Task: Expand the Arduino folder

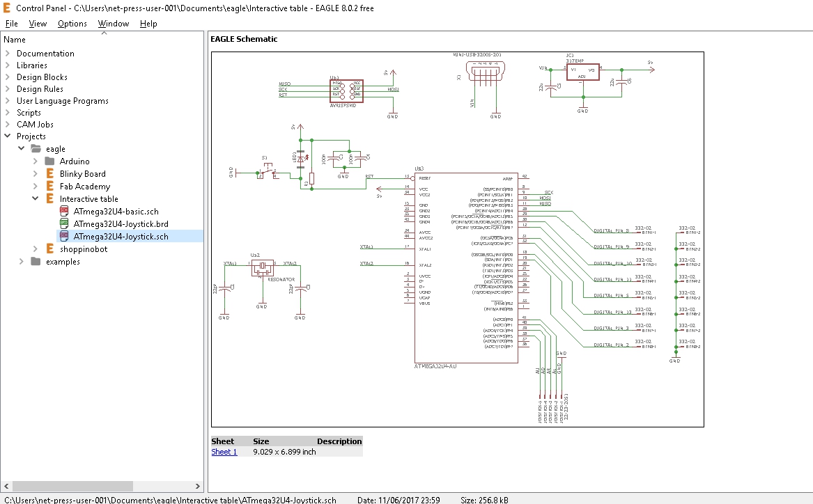Action: click(36, 161)
